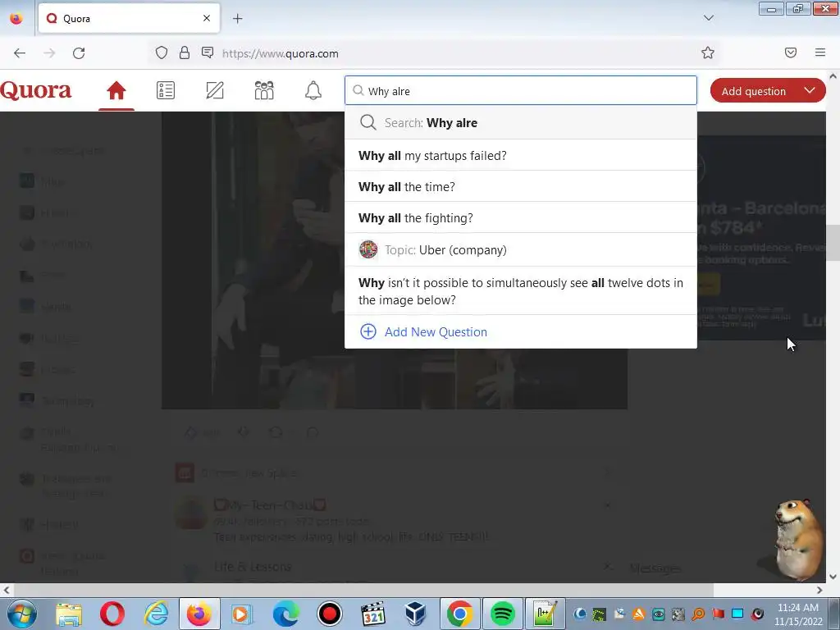Launch Internet Explorer from taskbar
This screenshot has height=630, width=840.
coord(156,614)
